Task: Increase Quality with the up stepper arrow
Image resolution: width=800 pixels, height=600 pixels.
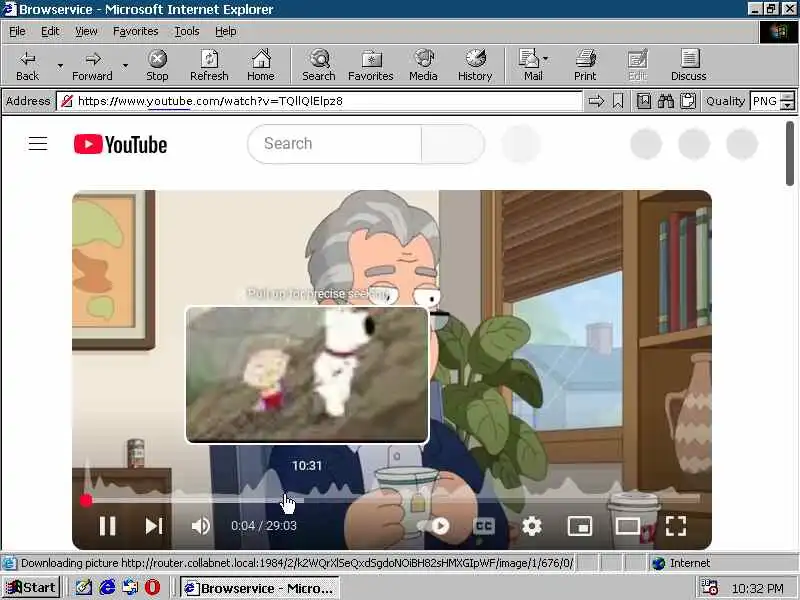Action: tap(788, 96)
